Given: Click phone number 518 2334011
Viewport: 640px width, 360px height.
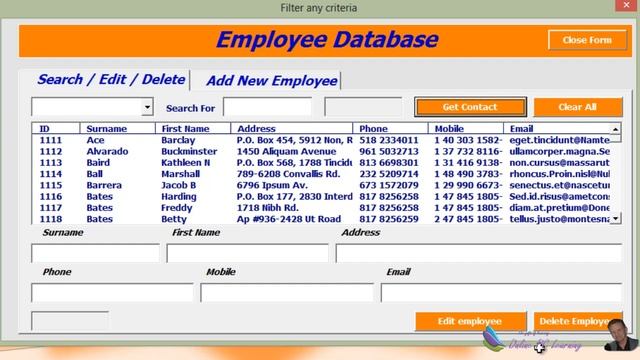Looking at the screenshot, I should [389, 140].
